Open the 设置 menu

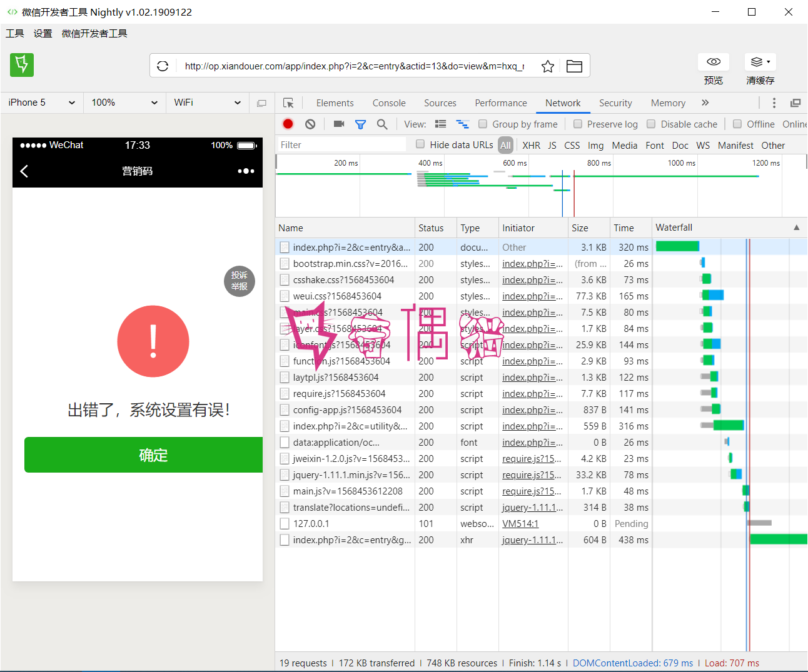(x=43, y=34)
